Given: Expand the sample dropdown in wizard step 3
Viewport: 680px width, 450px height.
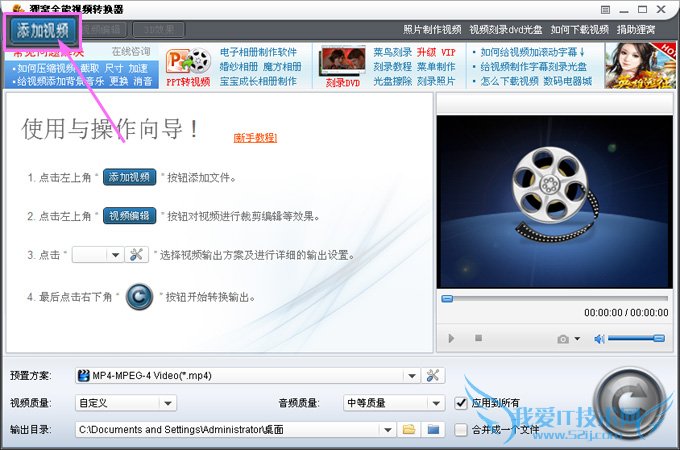Looking at the screenshot, I should (x=115, y=254).
